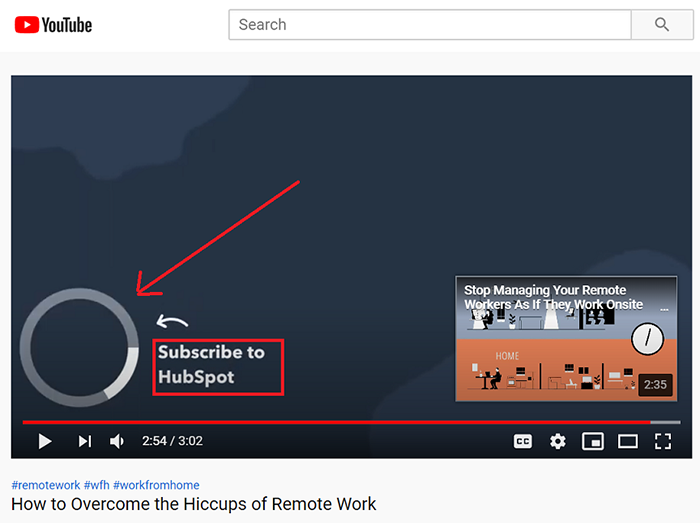Click the 'Stop Managing Your Remote Workers' title

tap(553, 297)
